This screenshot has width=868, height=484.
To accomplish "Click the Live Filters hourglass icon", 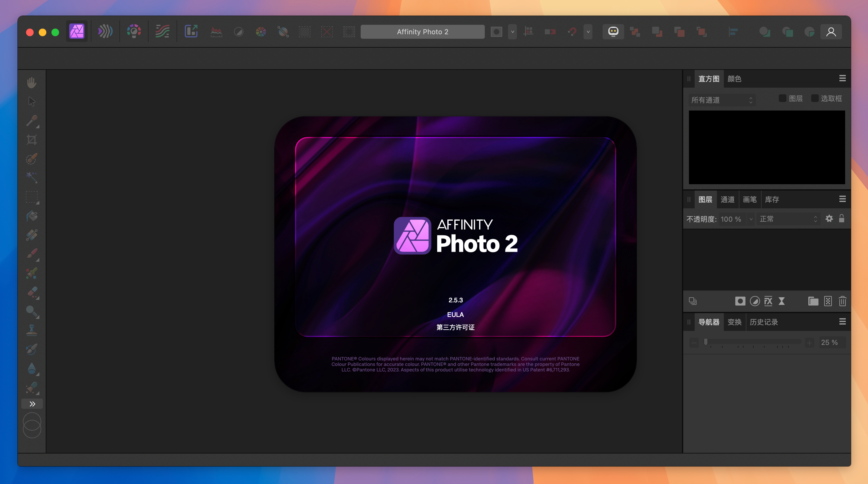I will point(782,301).
